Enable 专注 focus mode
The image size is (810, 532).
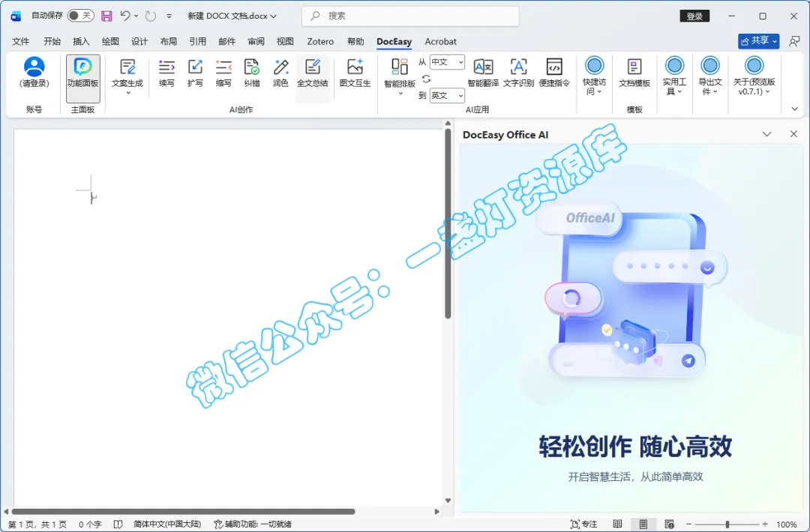(x=583, y=525)
